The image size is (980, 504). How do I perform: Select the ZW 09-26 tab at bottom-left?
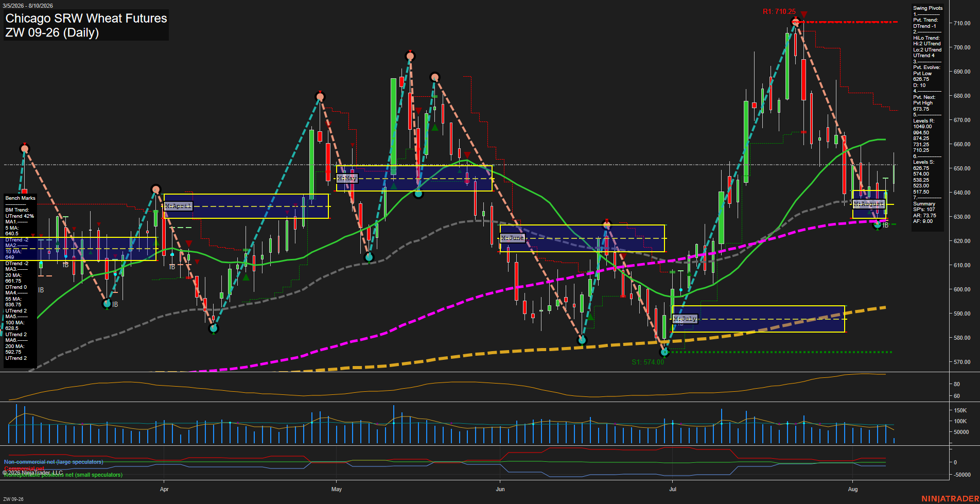point(13,499)
